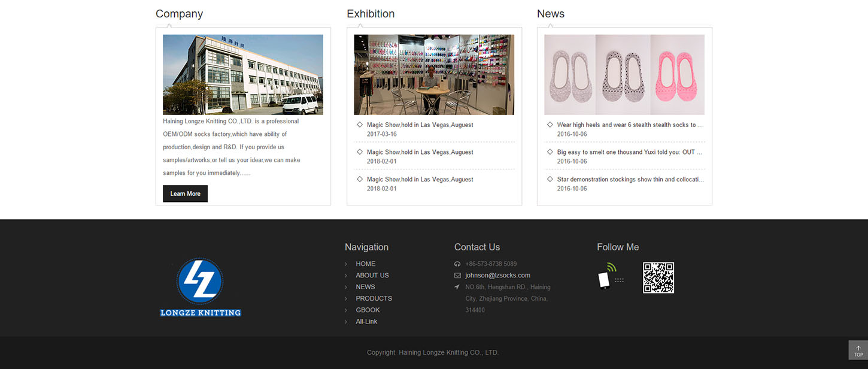The image size is (868, 369).
Task: Click the envelope icon beside the email
Action: click(x=457, y=276)
